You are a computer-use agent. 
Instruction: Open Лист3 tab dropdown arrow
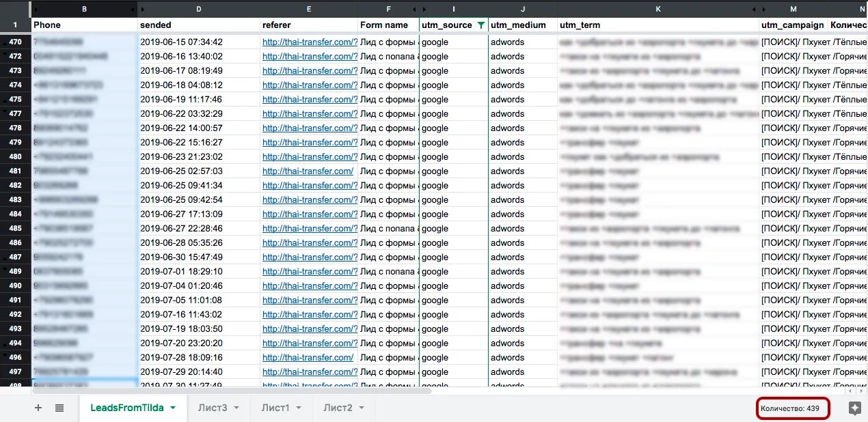point(236,408)
